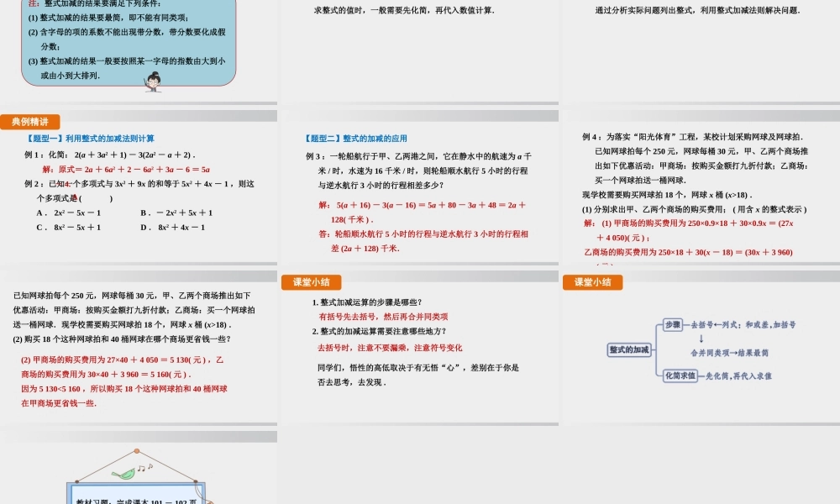This screenshot has height=504, width=840.
Task: Click red line 甲商场的购买费用为 250×0.9×18
Action: click(x=689, y=230)
